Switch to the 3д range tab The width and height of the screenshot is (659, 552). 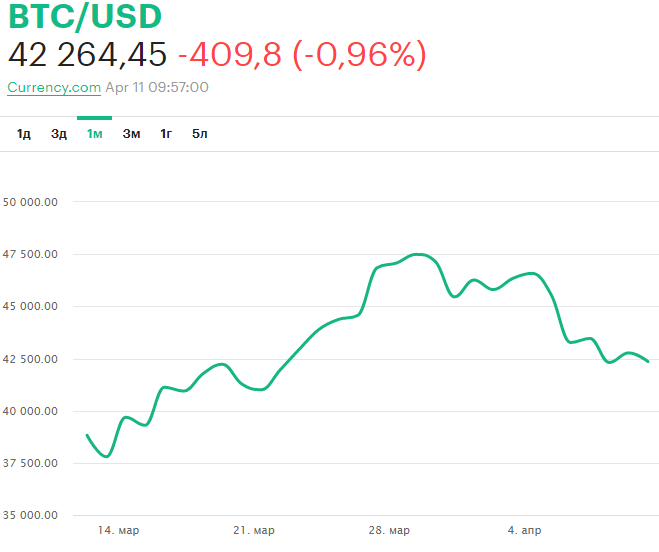pyautogui.click(x=59, y=134)
